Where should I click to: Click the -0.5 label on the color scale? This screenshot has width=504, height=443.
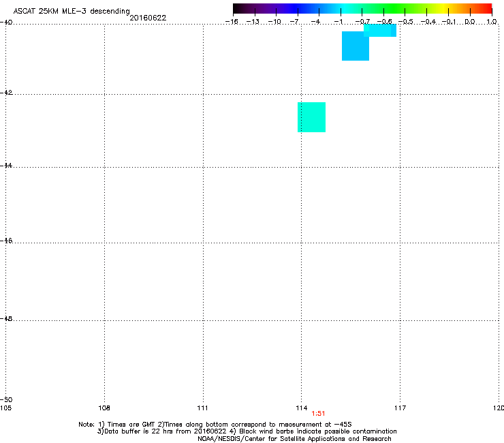[406, 22]
